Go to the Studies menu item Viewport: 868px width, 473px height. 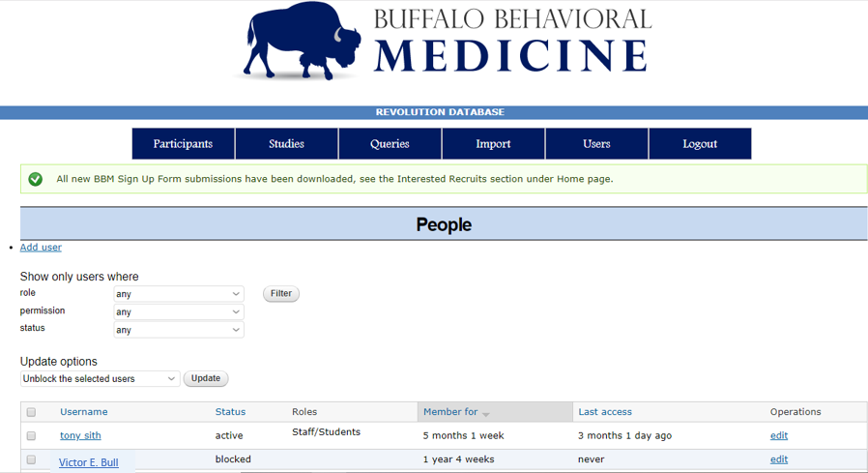[286, 144]
